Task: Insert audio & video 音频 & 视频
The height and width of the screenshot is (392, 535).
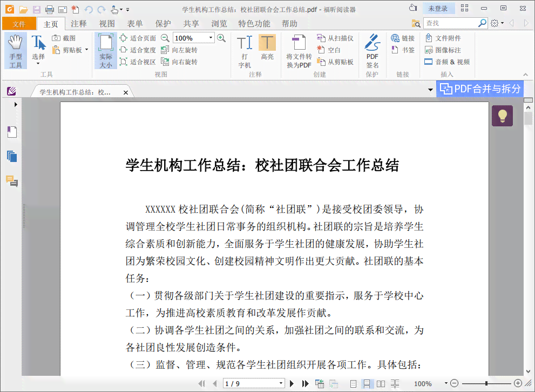Action: [x=448, y=62]
